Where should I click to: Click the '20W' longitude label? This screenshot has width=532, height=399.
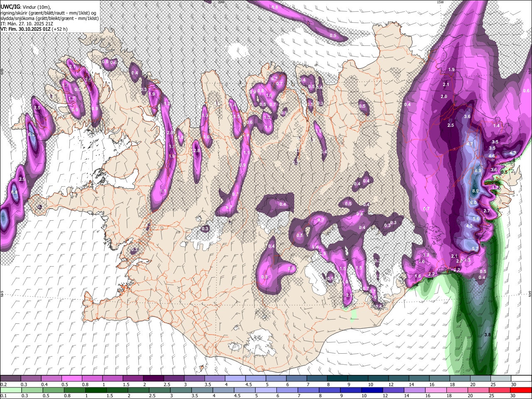[221, 2]
